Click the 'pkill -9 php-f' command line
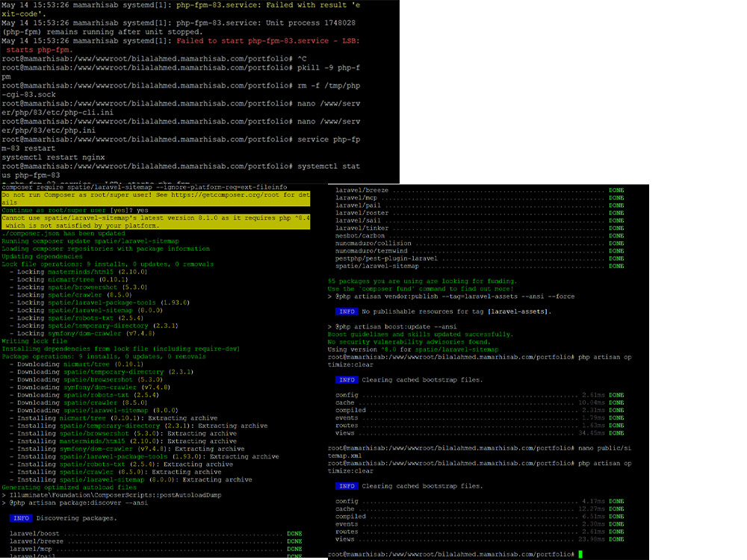747x560 pixels. 329,68
